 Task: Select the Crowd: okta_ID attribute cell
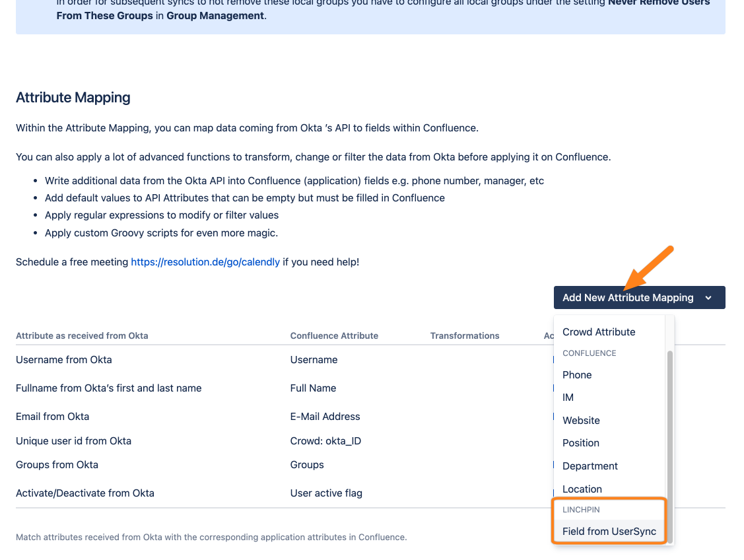pyautogui.click(x=325, y=441)
